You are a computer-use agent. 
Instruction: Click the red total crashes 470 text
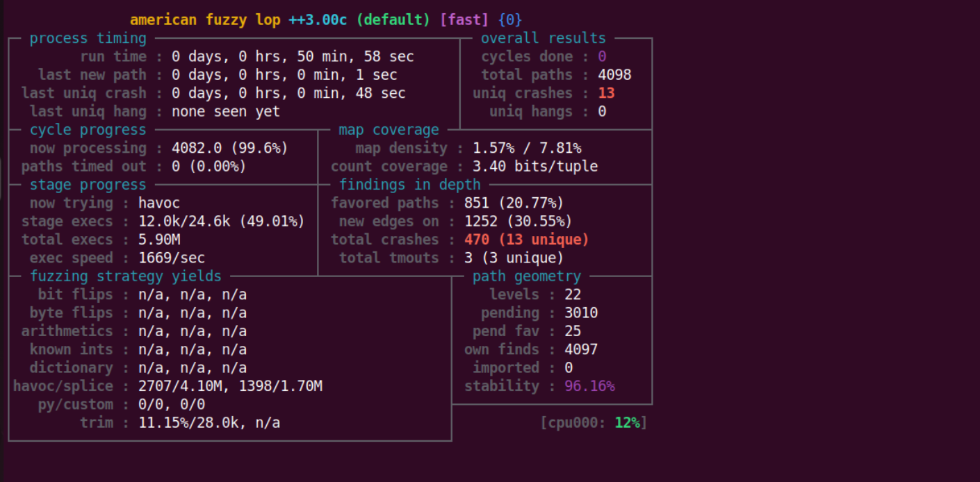(527, 240)
